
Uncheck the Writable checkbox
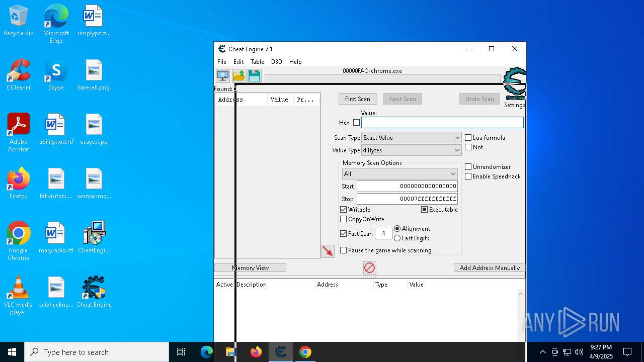pos(344,210)
